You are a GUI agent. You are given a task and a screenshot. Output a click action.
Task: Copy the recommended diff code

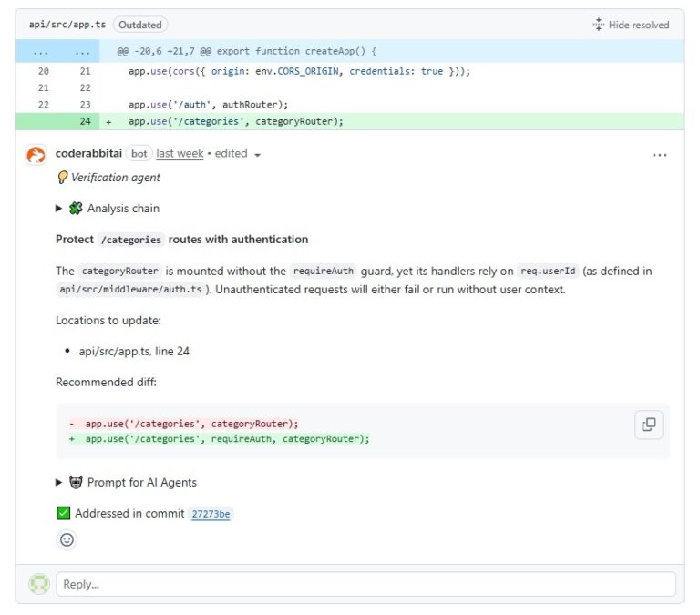tap(649, 425)
